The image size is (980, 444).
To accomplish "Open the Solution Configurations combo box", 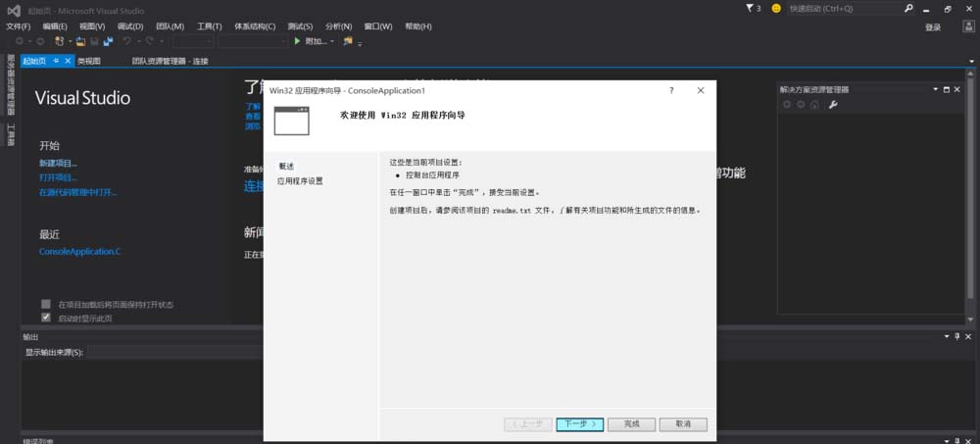I will point(193,41).
